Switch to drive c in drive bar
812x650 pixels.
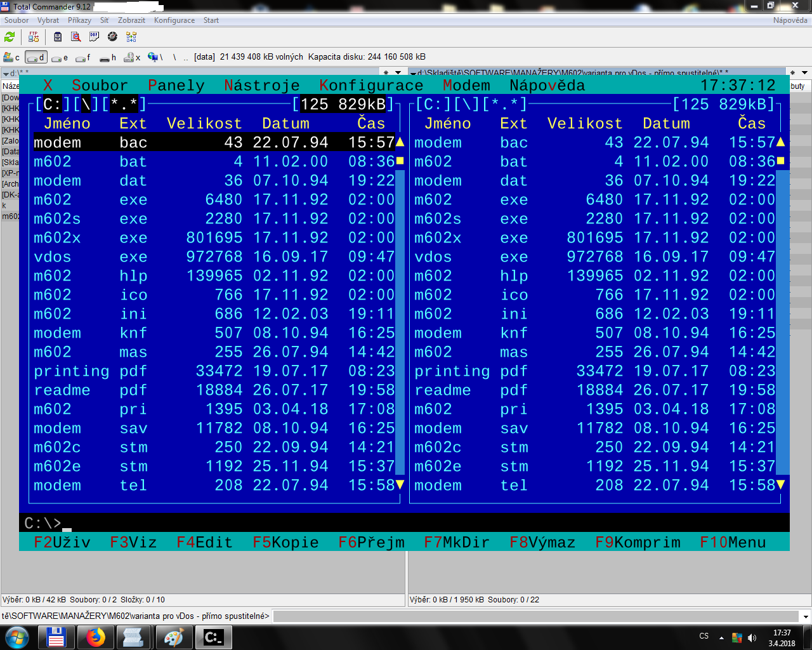pyautogui.click(x=12, y=57)
